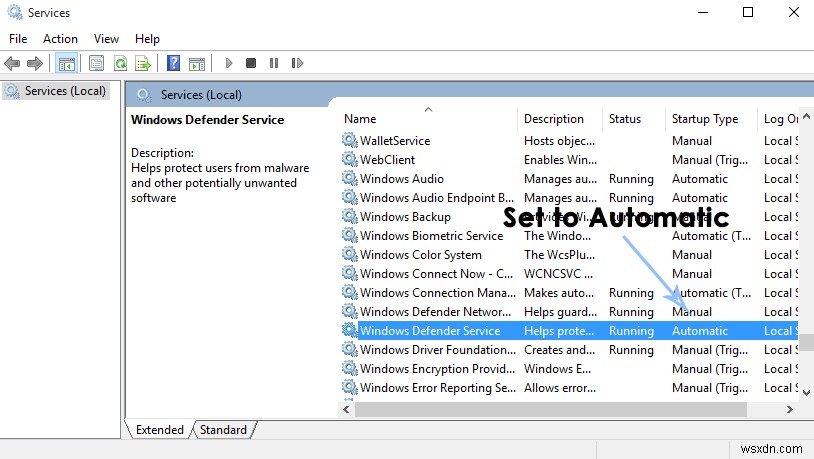
Task: Restart the service with the restart icon
Action: [297, 63]
